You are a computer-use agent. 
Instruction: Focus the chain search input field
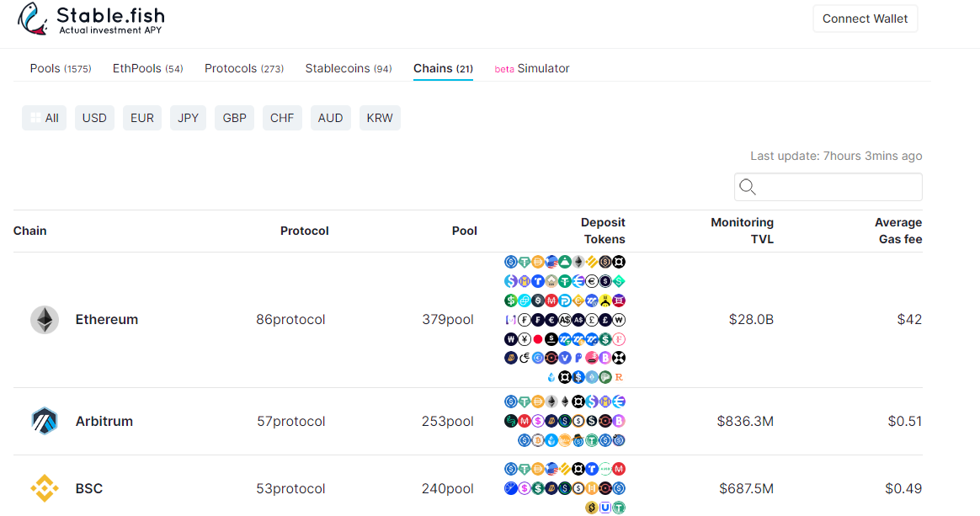pyautogui.click(x=838, y=187)
